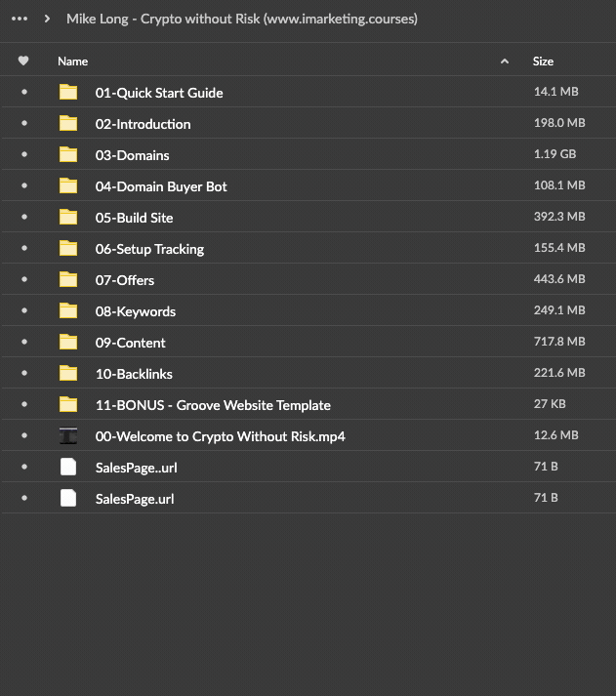
Task: Click the 05-Build Site folder icon
Action: (x=68, y=217)
